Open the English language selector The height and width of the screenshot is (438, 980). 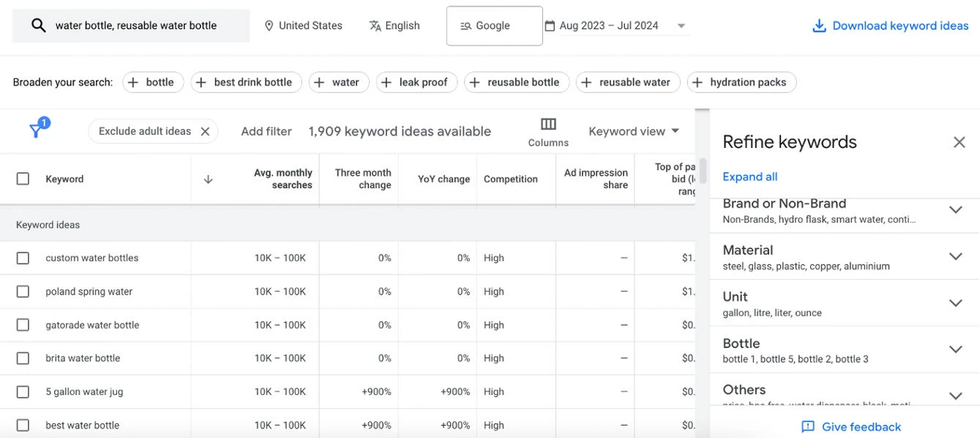[394, 26]
